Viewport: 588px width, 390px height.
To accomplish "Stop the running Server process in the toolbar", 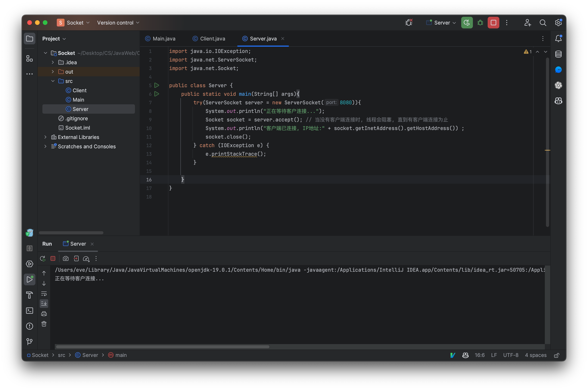I will click(493, 23).
